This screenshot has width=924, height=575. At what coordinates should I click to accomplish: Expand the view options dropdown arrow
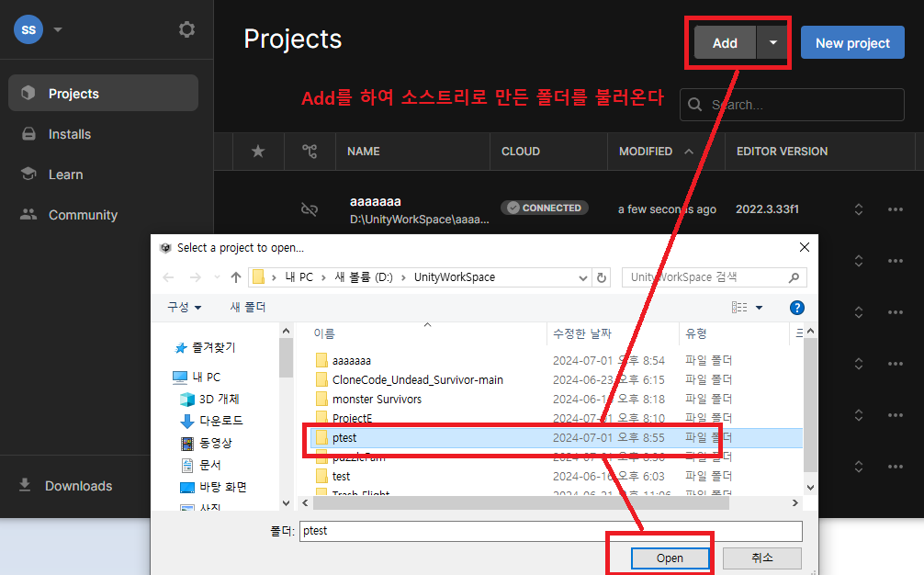(x=759, y=308)
